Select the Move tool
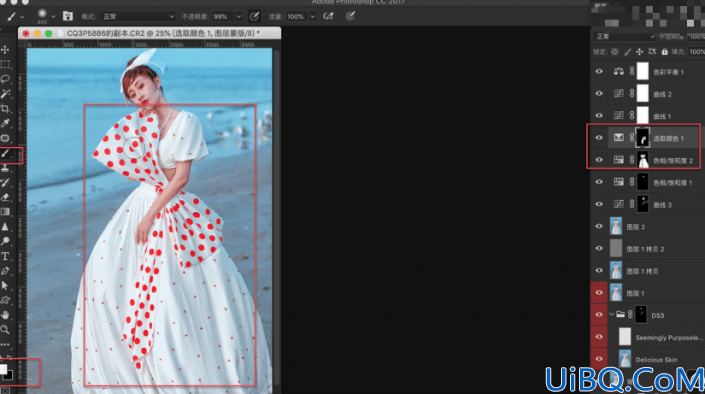705x394 pixels. [x=5, y=49]
